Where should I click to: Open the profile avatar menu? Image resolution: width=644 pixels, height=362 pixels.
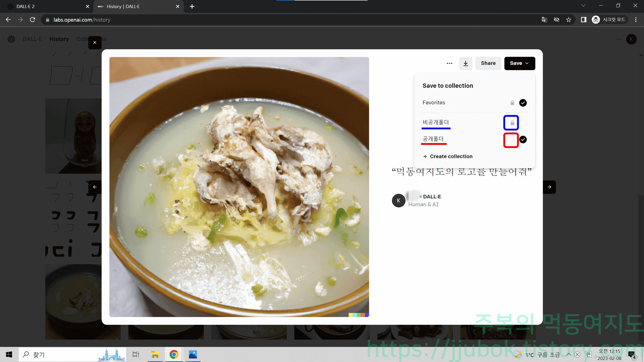pyautogui.click(x=631, y=39)
